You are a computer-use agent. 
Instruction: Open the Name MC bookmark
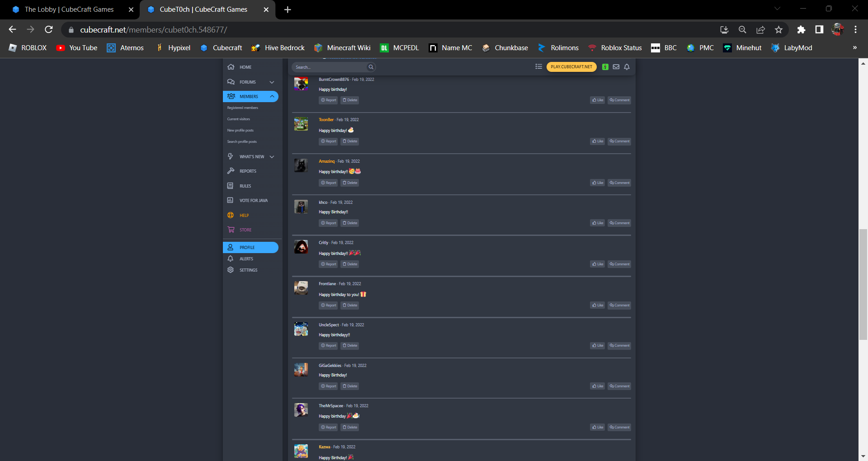click(x=450, y=48)
